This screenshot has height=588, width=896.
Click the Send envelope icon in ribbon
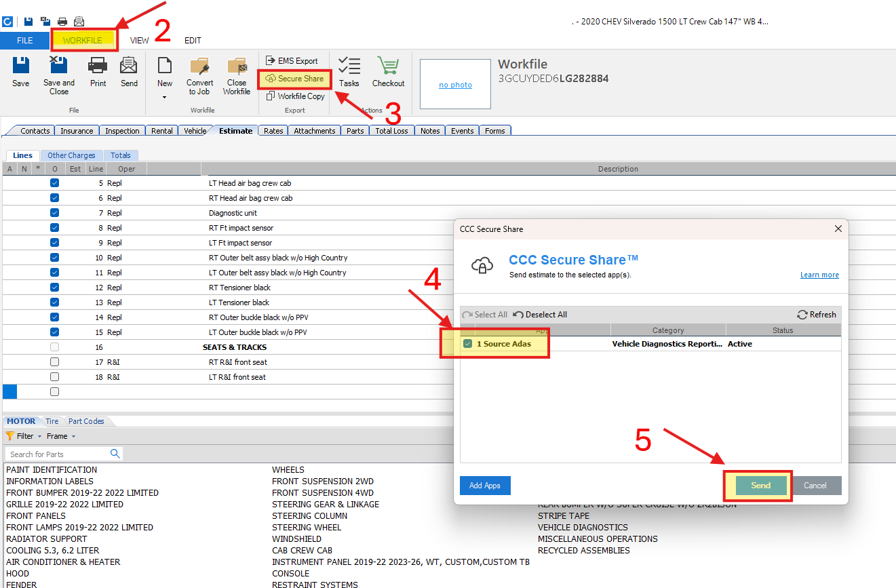129,66
